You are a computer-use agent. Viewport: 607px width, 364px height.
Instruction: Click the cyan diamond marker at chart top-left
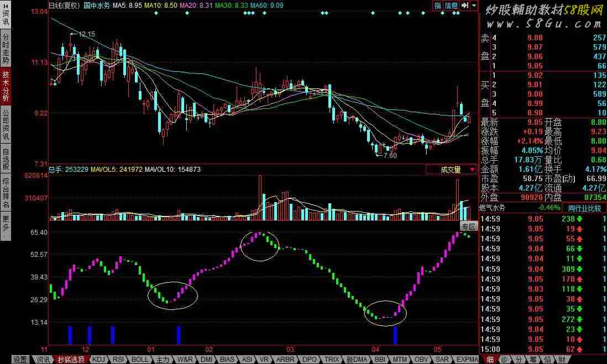pyautogui.click(x=156, y=13)
